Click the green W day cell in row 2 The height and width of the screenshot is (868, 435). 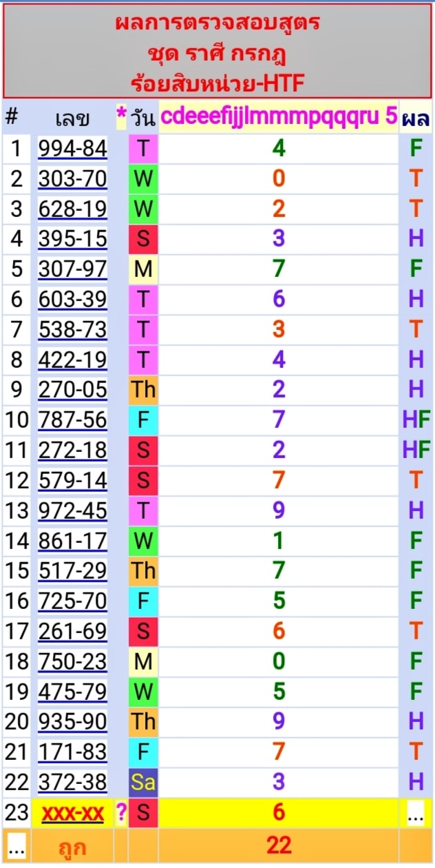tap(143, 179)
